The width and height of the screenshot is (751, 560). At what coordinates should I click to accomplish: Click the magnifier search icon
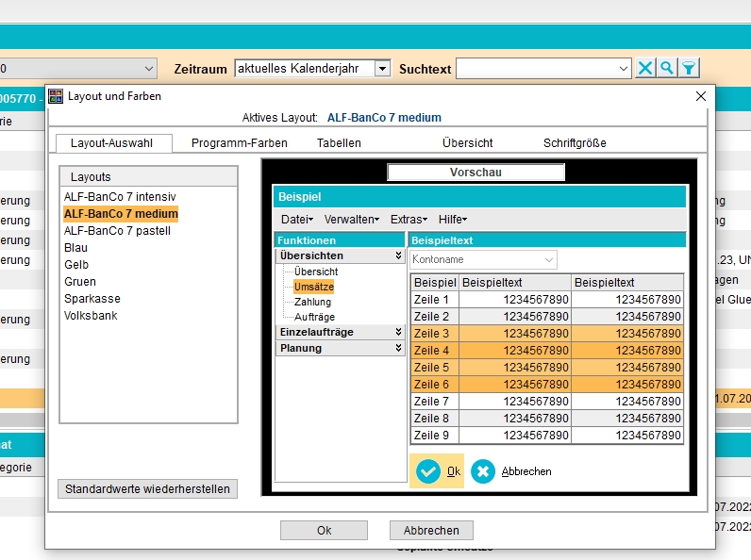[x=667, y=69]
